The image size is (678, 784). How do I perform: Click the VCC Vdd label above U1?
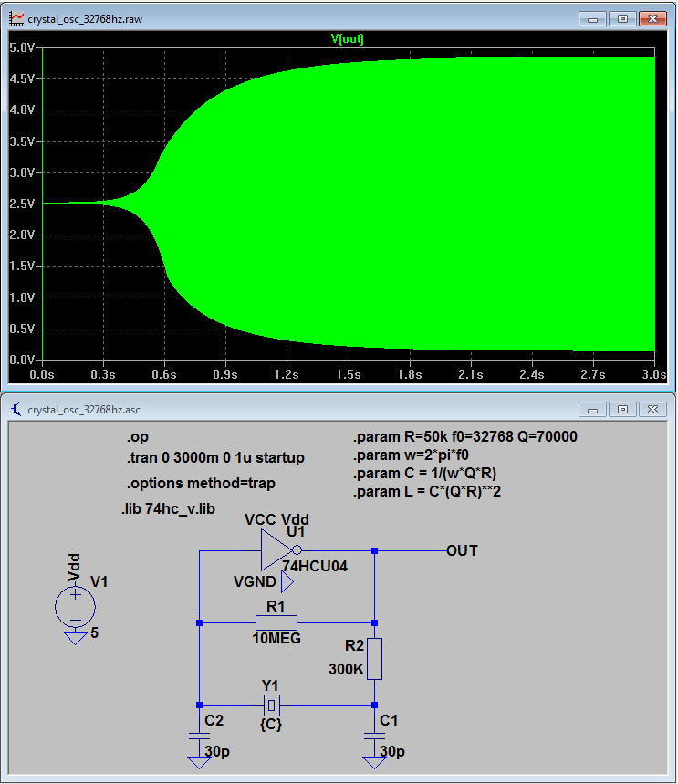[276, 520]
